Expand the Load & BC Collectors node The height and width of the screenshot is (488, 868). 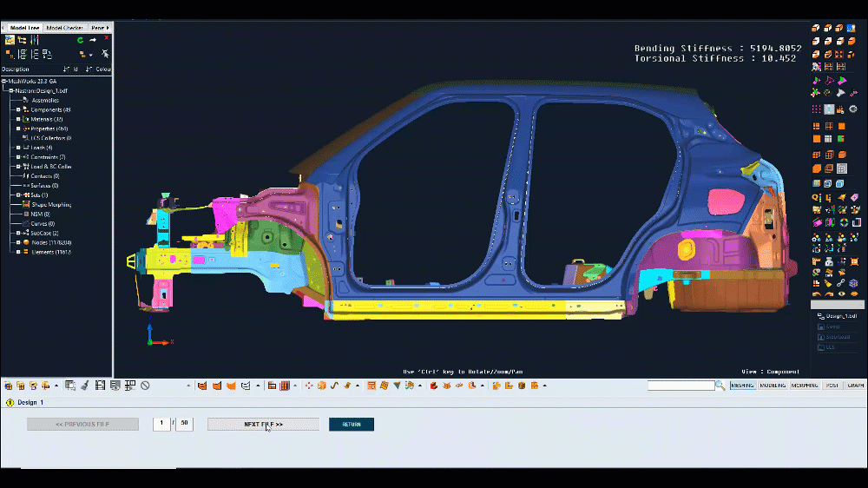pyautogui.click(x=17, y=167)
